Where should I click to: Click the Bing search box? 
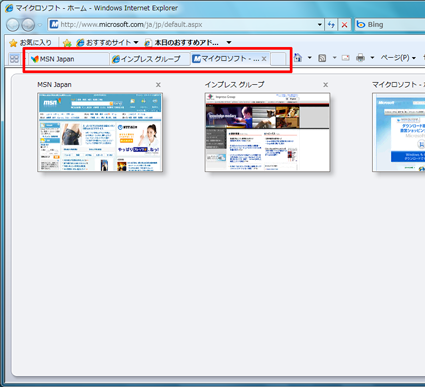point(389,24)
